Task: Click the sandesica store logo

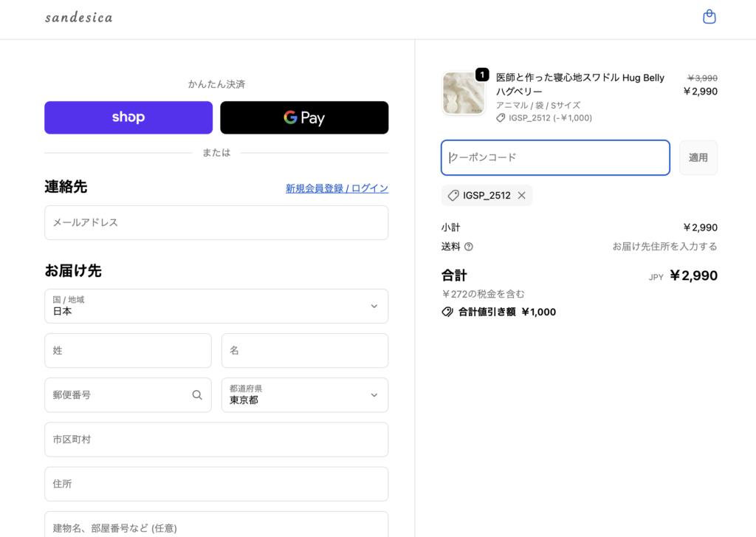Action: pos(79,17)
